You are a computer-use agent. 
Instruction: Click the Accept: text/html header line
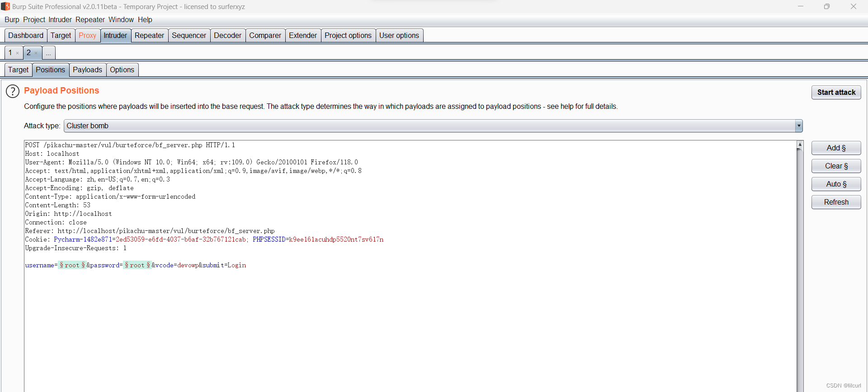[193, 171]
